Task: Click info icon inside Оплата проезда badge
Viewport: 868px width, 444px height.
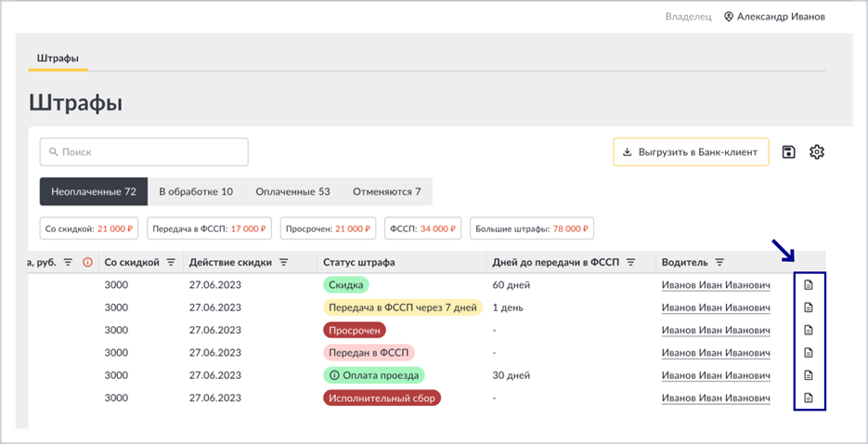Action: point(334,375)
